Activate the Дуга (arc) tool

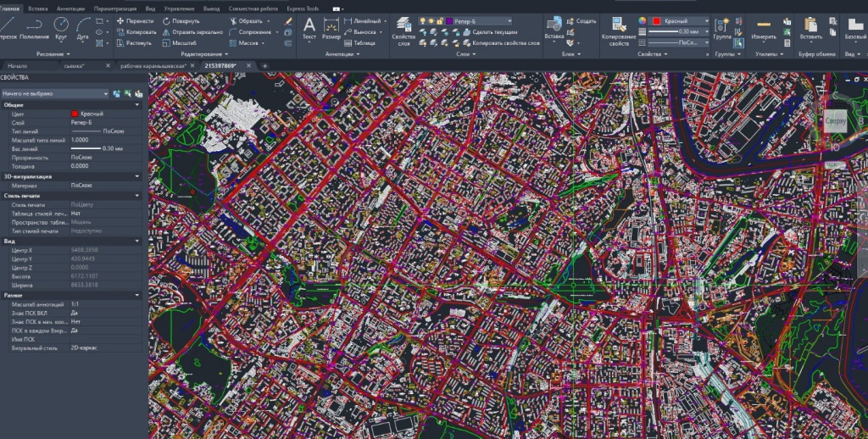pyautogui.click(x=82, y=28)
